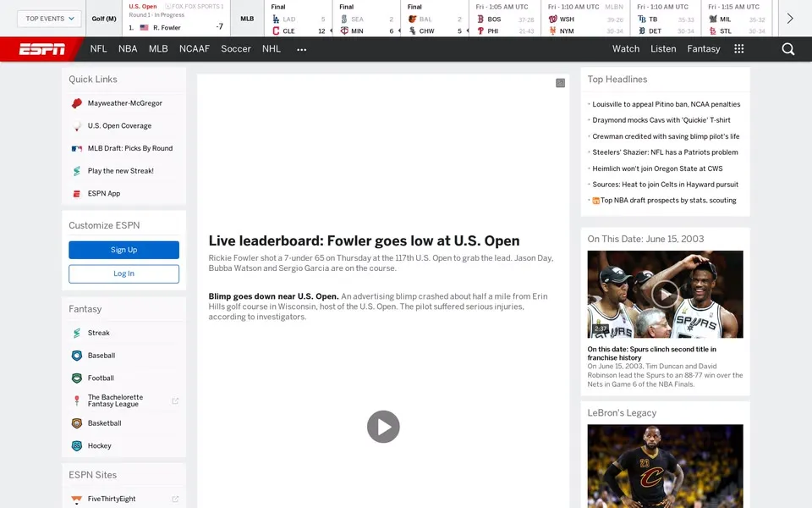Image resolution: width=812 pixels, height=508 pixels.
Task: Click the Fantasy Streak icon
Action: (x=77, y=333)
